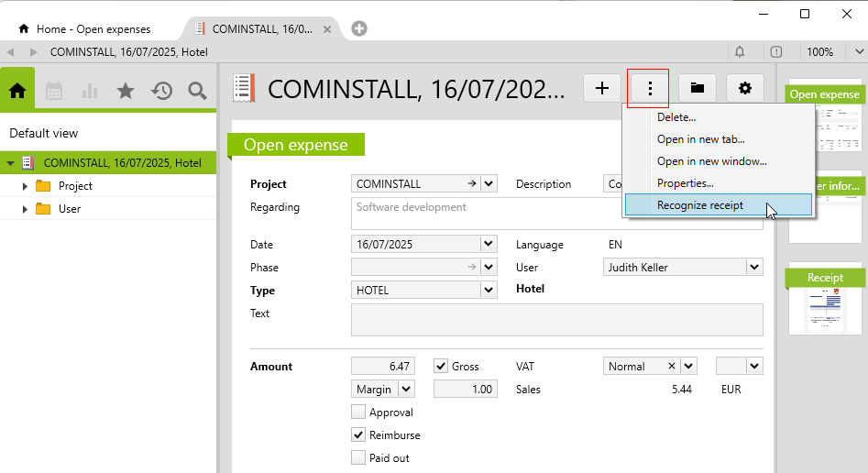
Task: Open the Home navigation icon in sidebar
Action: (17, 90)
